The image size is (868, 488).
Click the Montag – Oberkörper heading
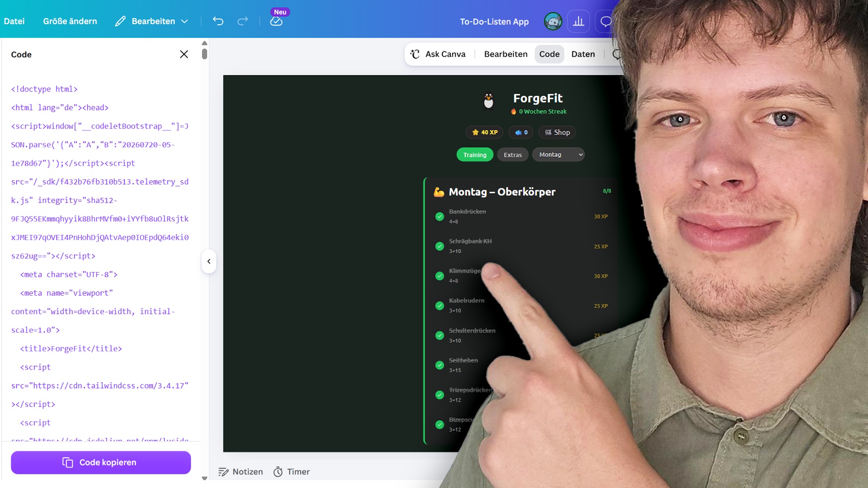502,192
